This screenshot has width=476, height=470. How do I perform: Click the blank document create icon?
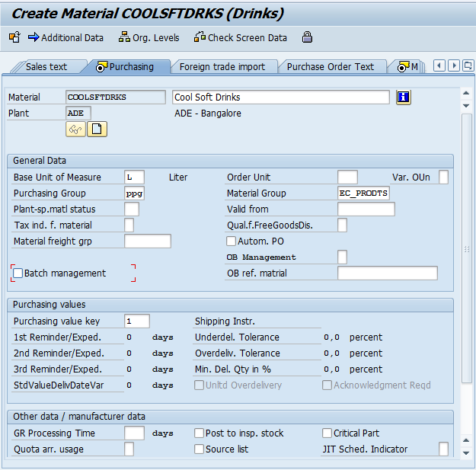(97, 129)
